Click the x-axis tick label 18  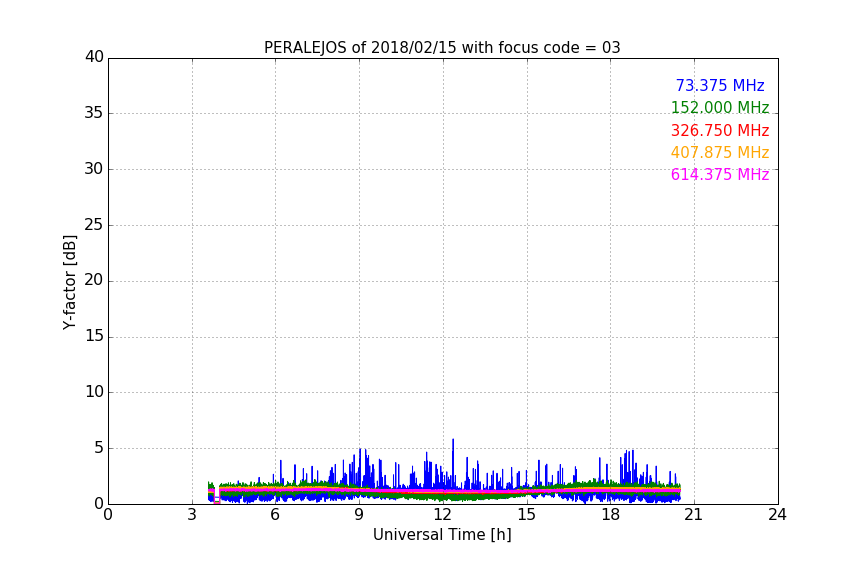tap(610, 515)
